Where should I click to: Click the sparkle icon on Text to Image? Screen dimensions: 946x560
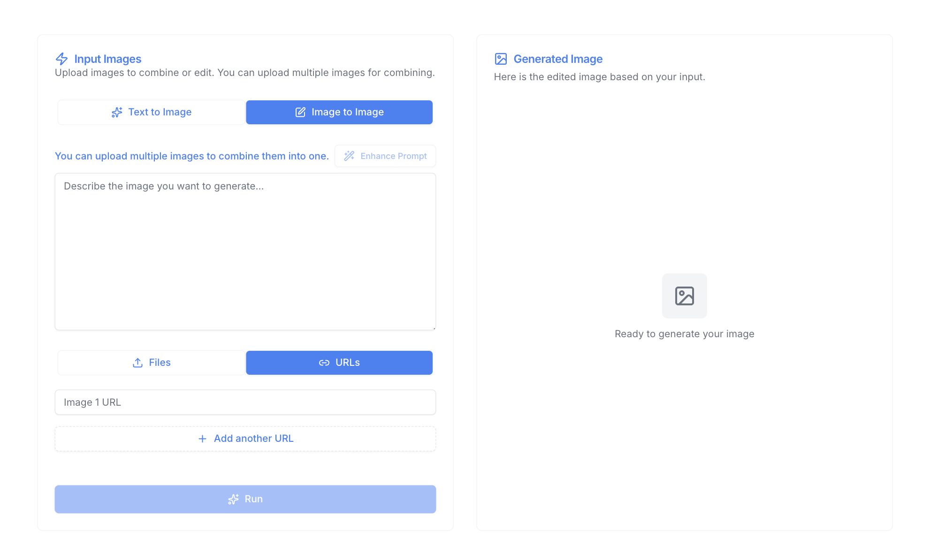coord(117,112)
